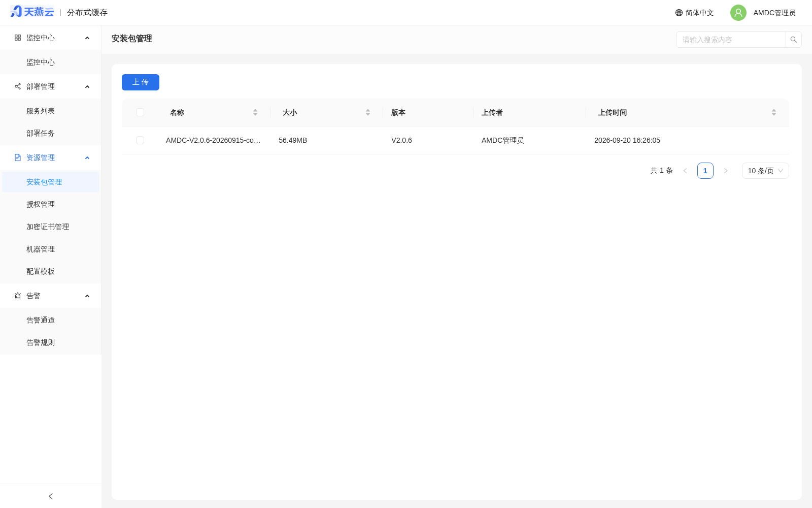
Task: Collapse the 资源管理 menu group
Action: pyautogui.click(x=87, y=158)
